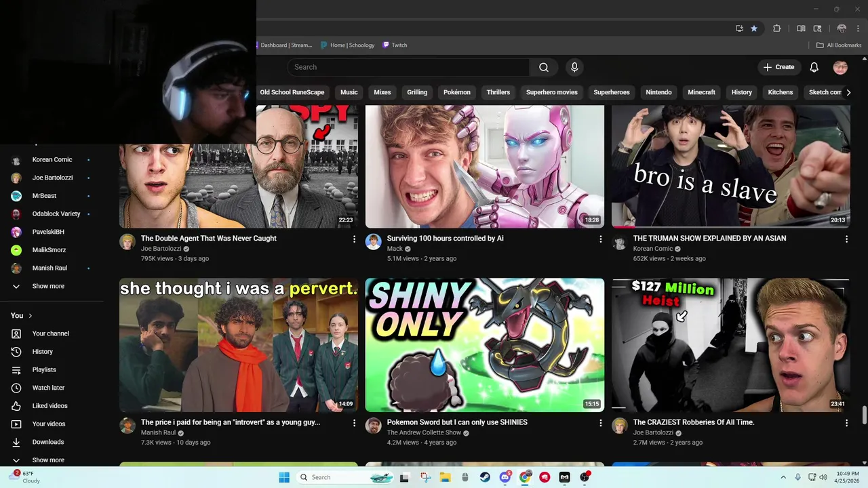
Task: Click the YouTube search magnifier button
Action: pos(544,67)
